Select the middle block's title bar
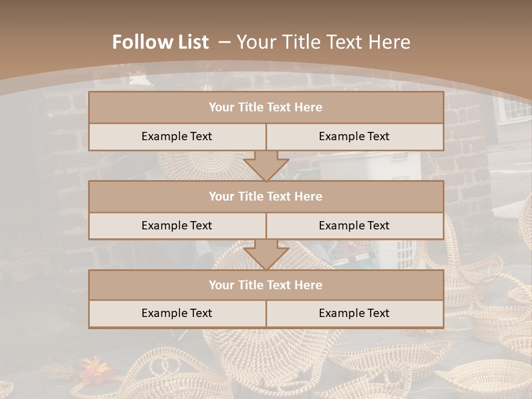Image resolution: width=532 pixels, height=399 pixels. (x=266, y=196)
